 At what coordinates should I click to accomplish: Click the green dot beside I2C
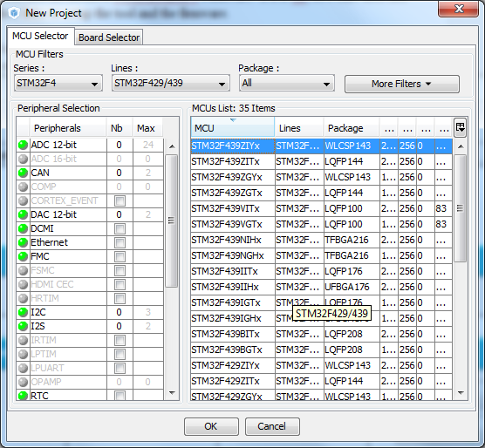(x=23, y=312)
